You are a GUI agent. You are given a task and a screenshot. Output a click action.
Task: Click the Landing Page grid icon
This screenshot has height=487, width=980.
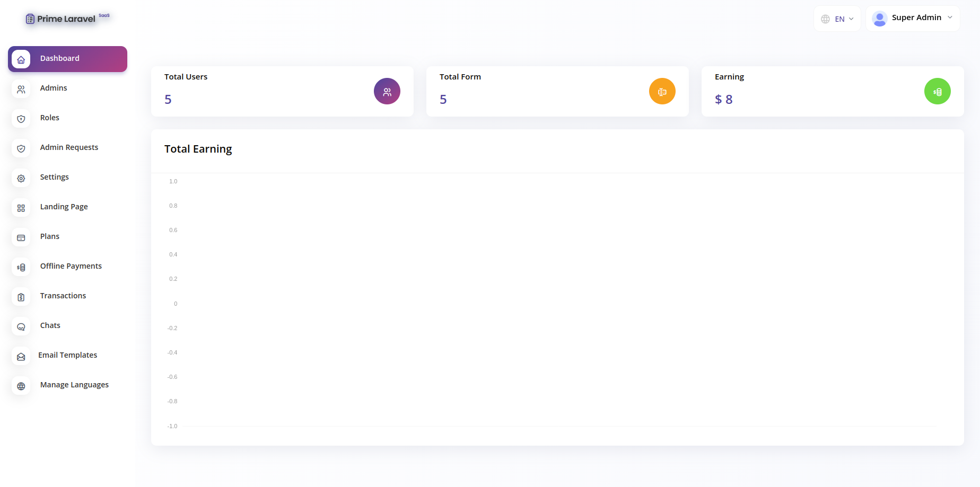[x=21, y=208]
